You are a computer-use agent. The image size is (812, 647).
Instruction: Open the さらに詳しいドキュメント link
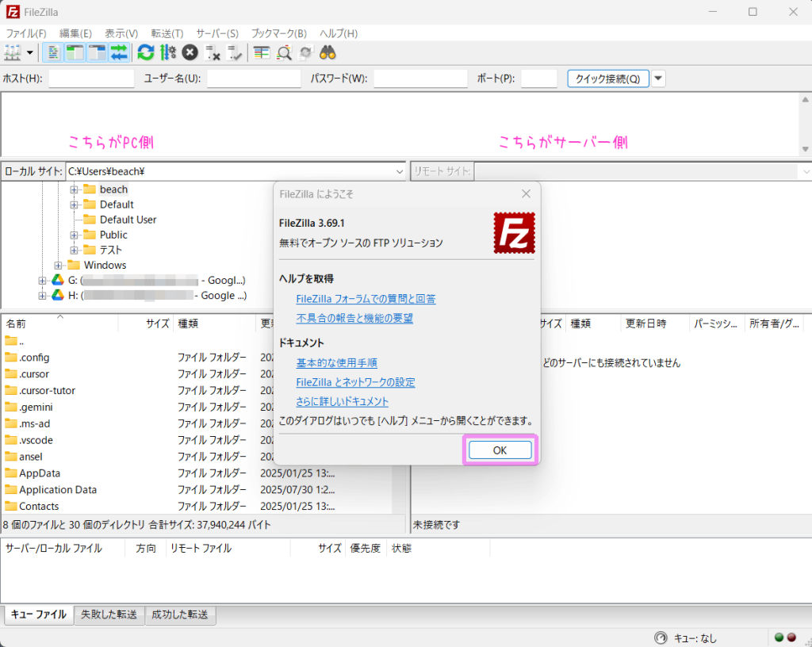[343, 401]
